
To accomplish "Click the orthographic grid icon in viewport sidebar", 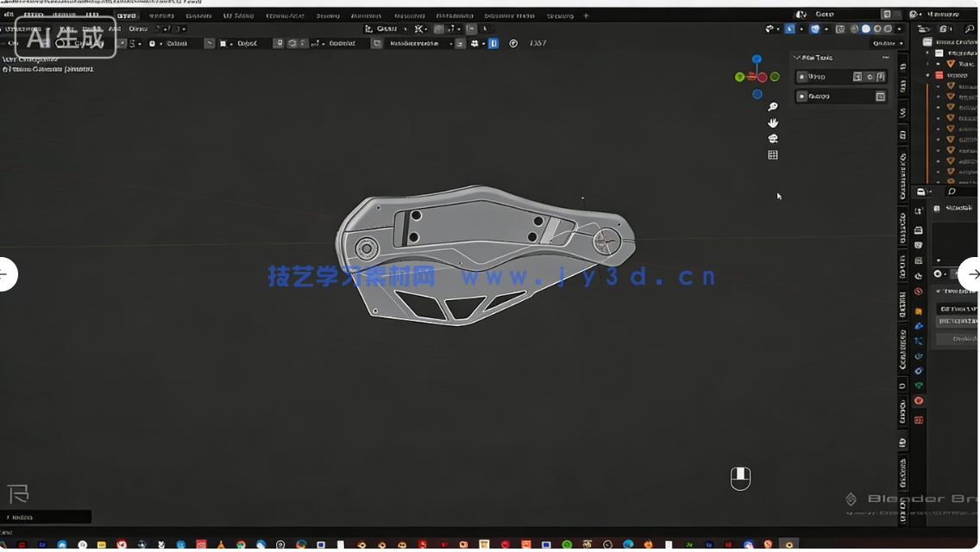I will tap(773, 154).
